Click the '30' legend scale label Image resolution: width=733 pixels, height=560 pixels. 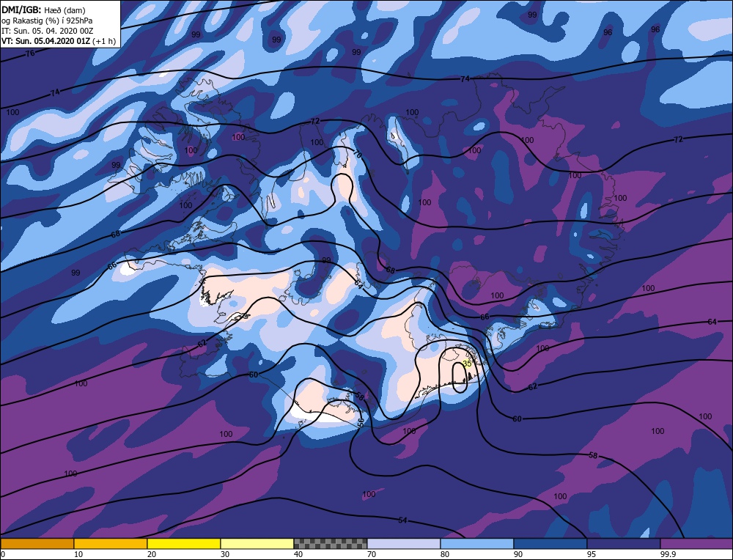coord(225,554)
